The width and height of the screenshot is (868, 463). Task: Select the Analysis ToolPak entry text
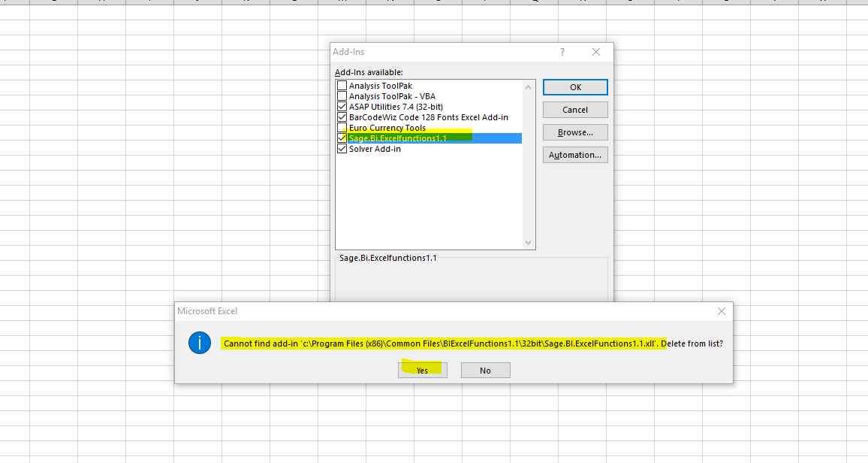click(380, 86)
